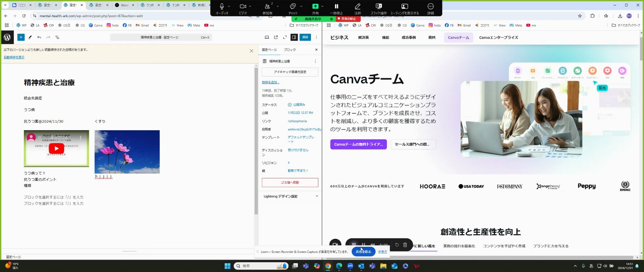Click the page title 精神疾患と治療
Image resolution: width=644 pixels, height=272 pixels.
click(x=49, y=83)
